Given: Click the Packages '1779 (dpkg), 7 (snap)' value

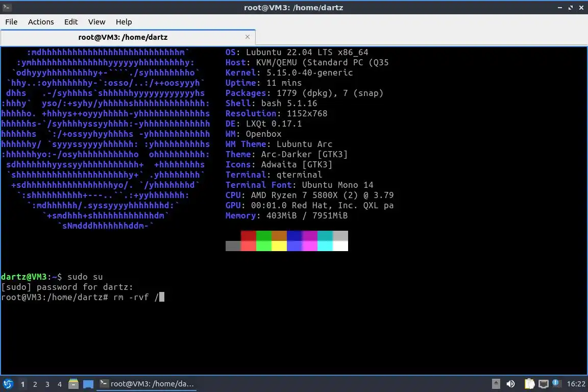Looking at the screenshot, I should pyautogui.click(x=330, y=93).
